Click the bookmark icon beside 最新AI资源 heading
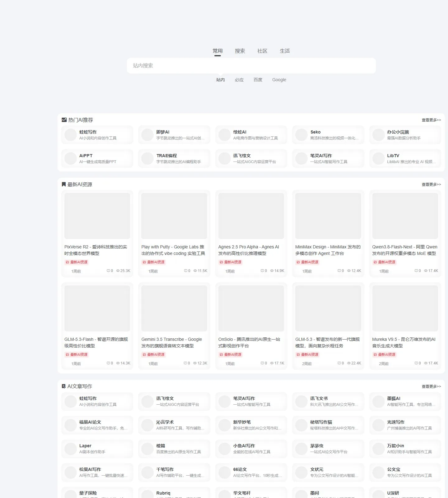Viewport: 448px width, 498px height. pos(64,184)
